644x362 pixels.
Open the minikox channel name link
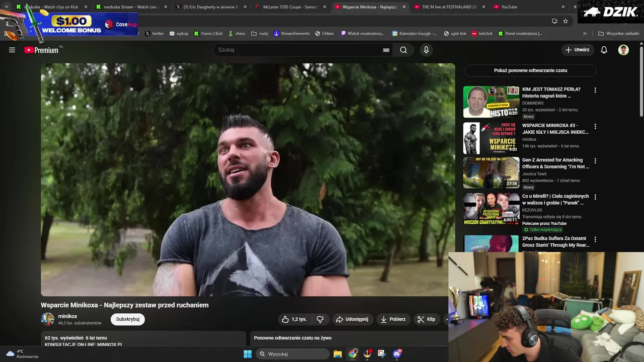pyautogui.click(x=67, y=316)
